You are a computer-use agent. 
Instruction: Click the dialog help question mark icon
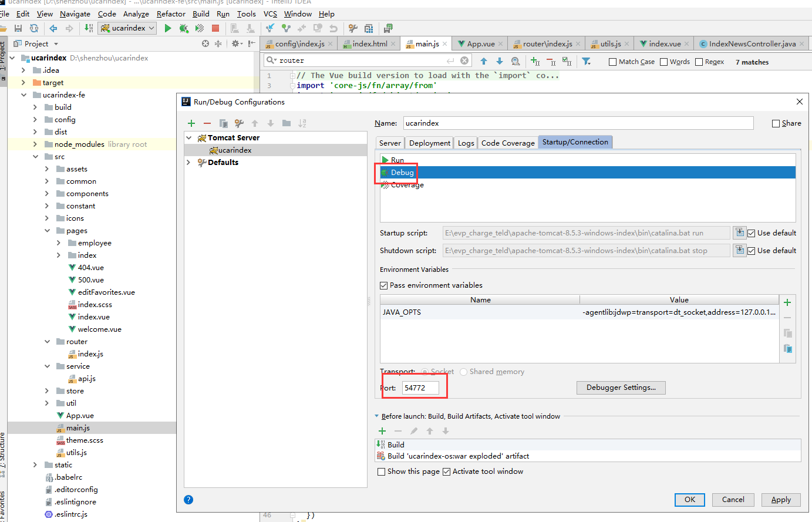click(188, 500)
